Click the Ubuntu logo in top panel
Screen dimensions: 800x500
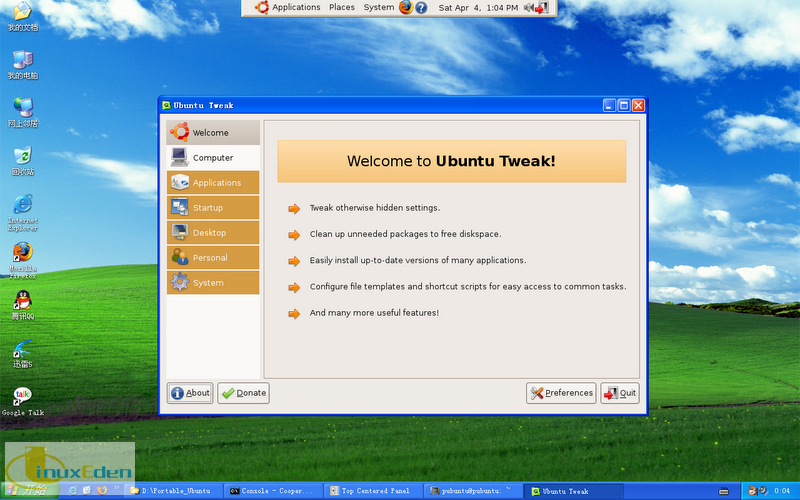point(262,7)
